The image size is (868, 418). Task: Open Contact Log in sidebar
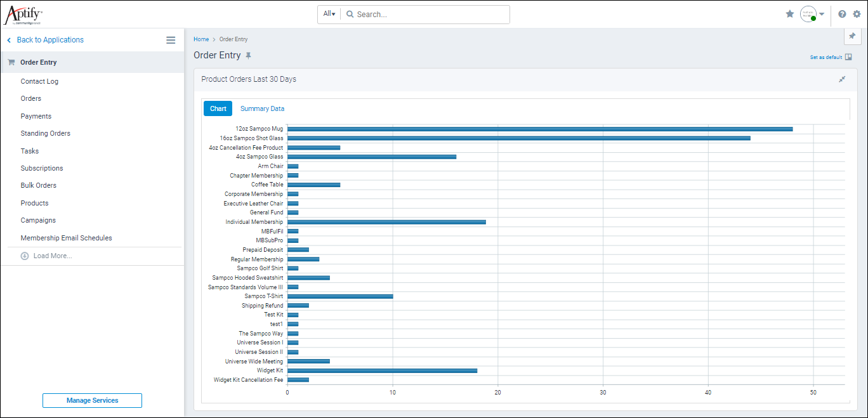point(39,81)
